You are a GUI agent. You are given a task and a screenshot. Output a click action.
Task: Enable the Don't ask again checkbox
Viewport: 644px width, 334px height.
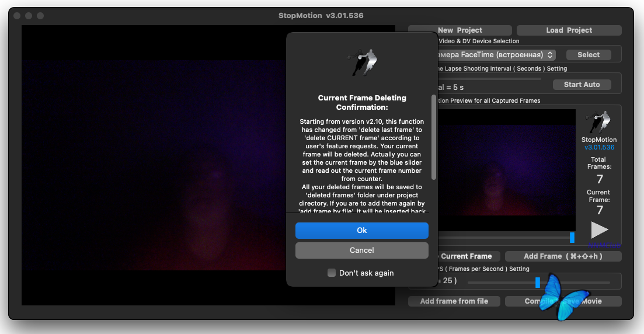[332, 273]
